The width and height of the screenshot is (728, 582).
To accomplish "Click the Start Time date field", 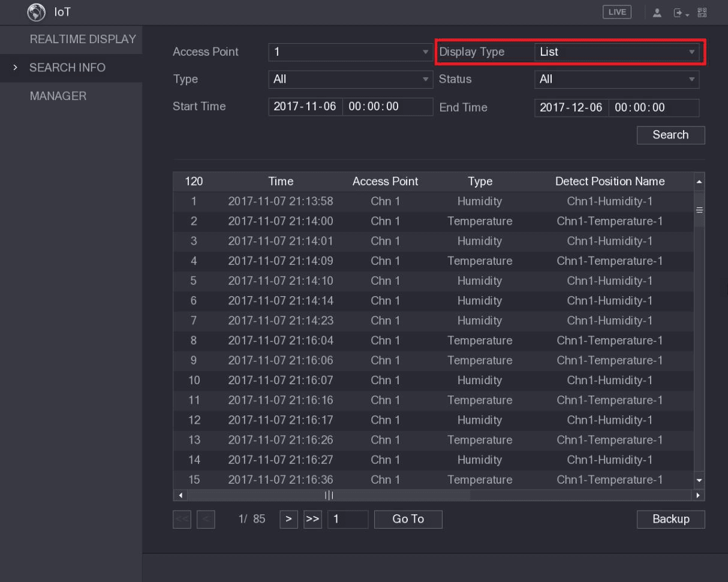I will pyautogui.click(x=305, y=107).
